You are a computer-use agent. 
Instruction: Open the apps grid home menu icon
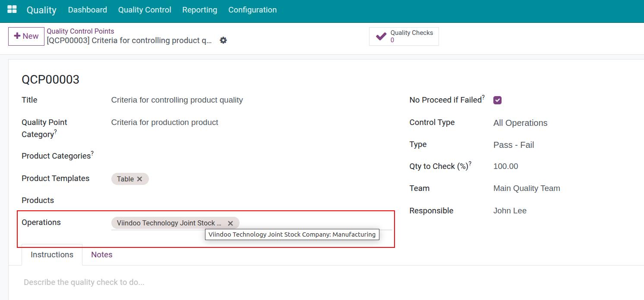(x=12, y=9)
